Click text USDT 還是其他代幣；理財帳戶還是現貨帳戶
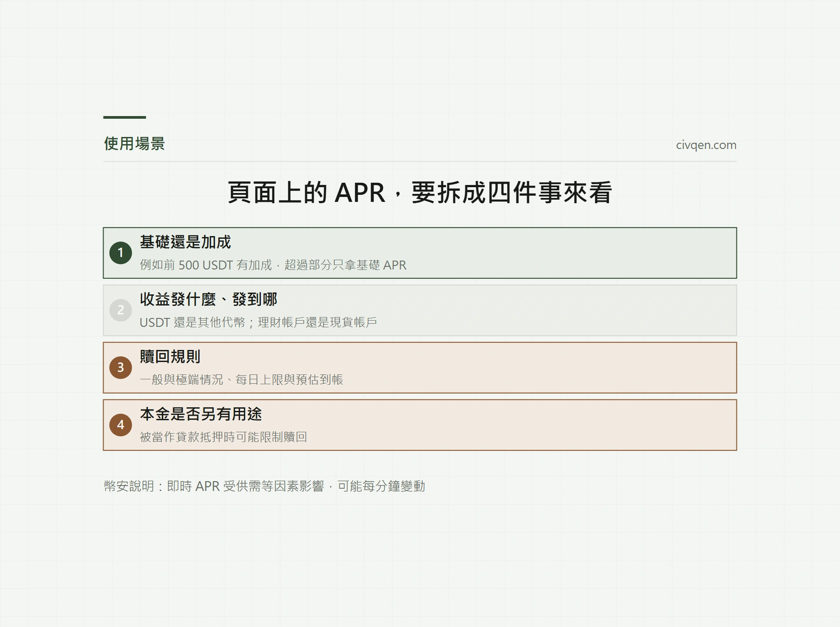Viewport: 840px width, 627px height. point(258,322)
